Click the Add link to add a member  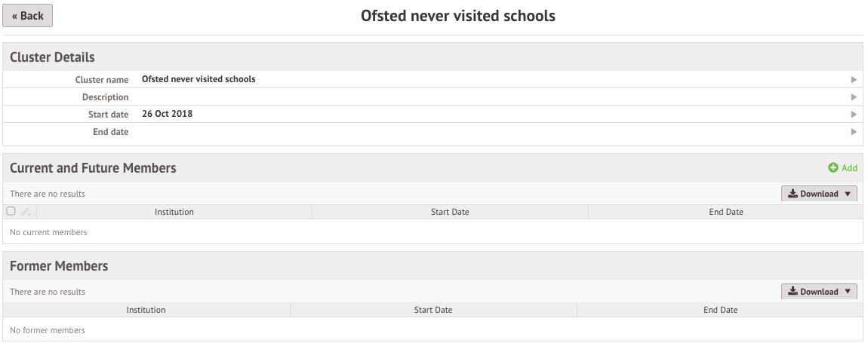(849, 168)
